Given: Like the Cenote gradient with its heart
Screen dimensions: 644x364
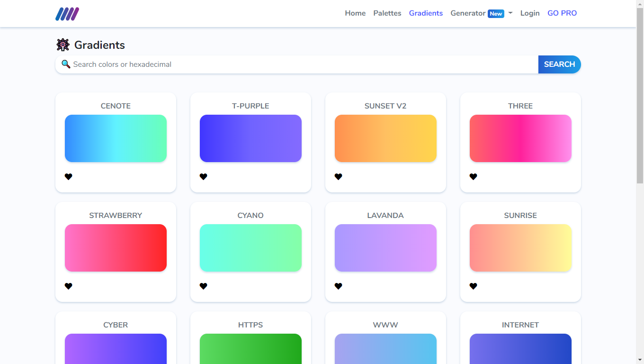Looking at the screenshot, I should coord(69,177).
